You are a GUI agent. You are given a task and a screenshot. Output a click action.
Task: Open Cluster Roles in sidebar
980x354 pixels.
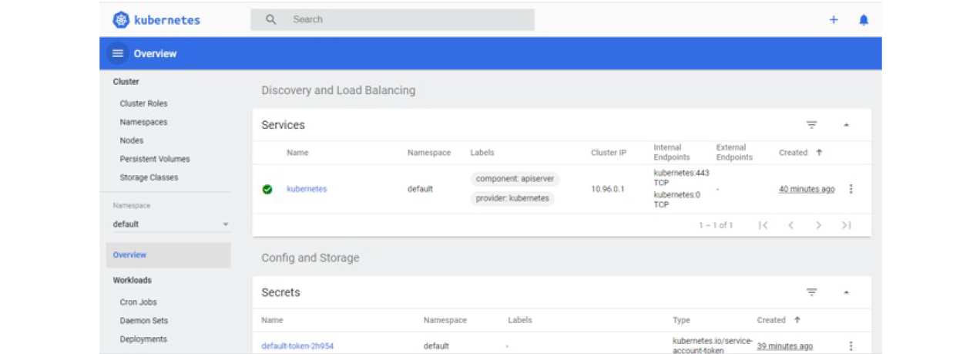coord(143,103)
